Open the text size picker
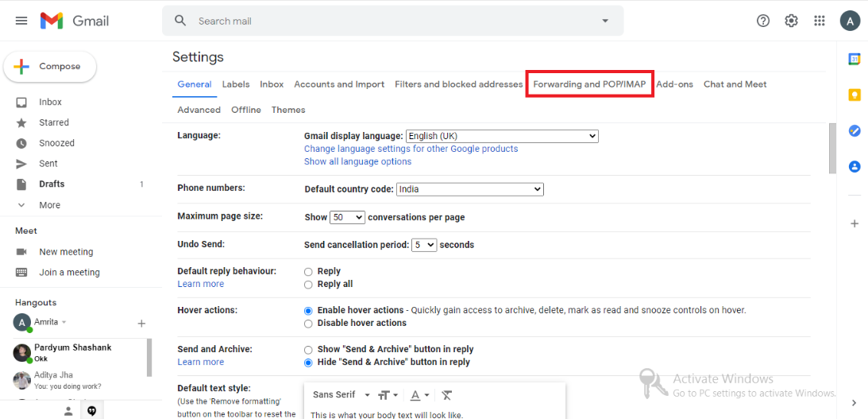This screenshot has height=419, width=868. [388, 395]
